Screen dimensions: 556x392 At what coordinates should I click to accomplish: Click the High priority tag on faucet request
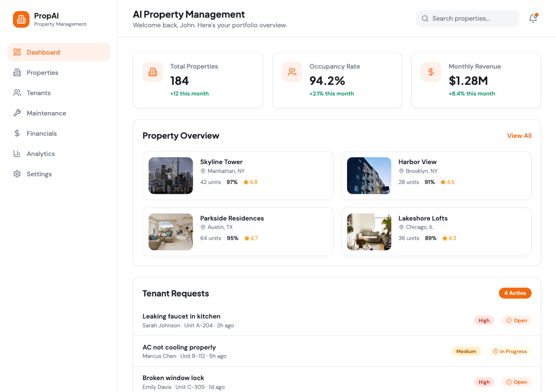coord(484,320)
